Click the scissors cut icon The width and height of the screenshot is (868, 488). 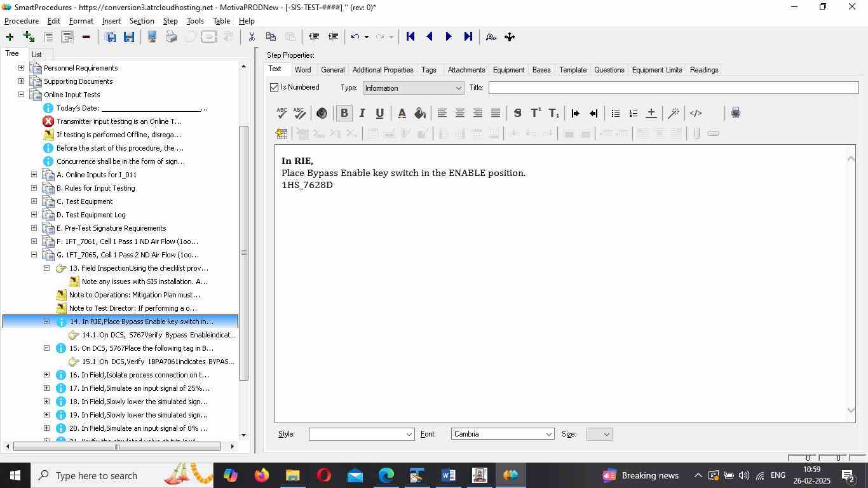252,37
